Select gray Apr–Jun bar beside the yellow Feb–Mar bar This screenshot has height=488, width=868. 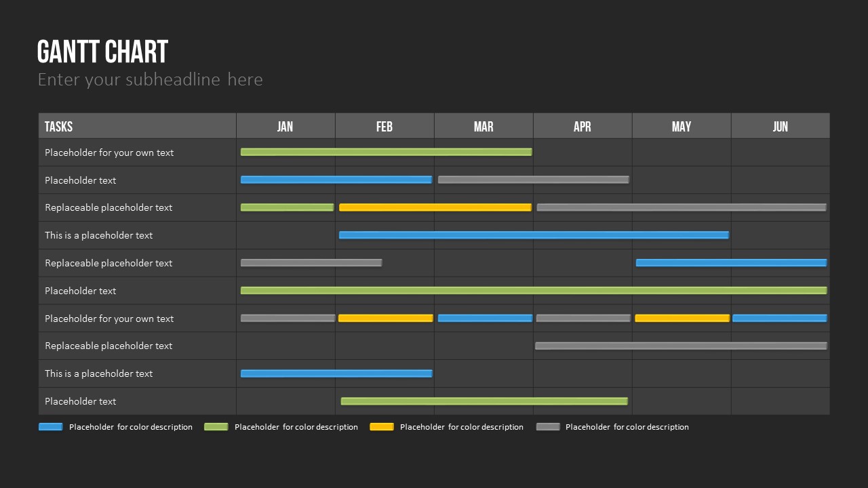(x=682, y=207)
